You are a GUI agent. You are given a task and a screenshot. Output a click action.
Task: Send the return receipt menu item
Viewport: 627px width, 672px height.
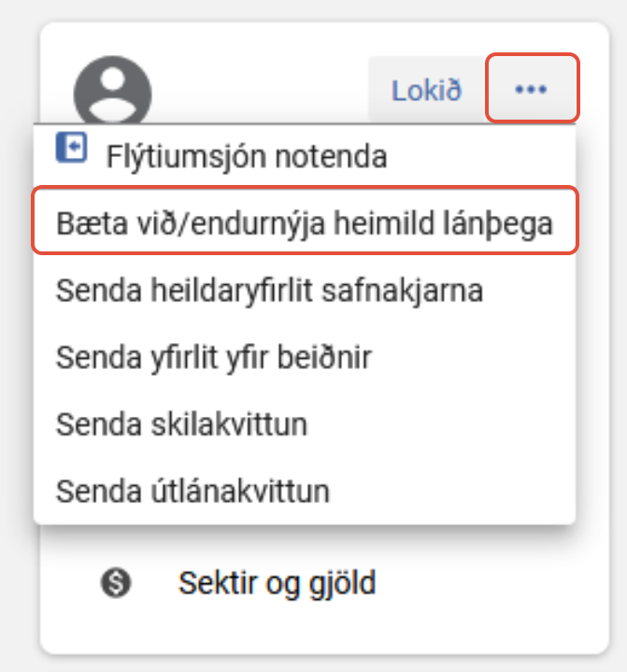305,424
